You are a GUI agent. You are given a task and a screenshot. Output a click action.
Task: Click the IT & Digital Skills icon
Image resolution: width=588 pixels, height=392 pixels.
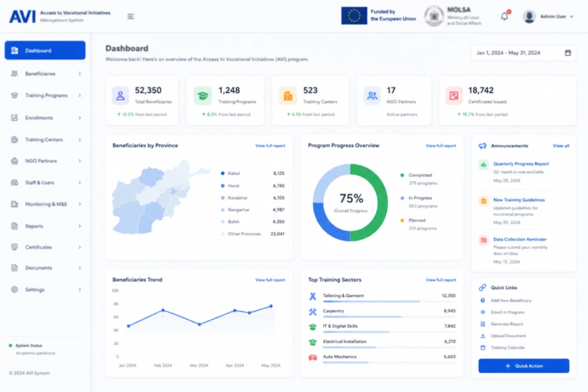(x=313, y=327)
